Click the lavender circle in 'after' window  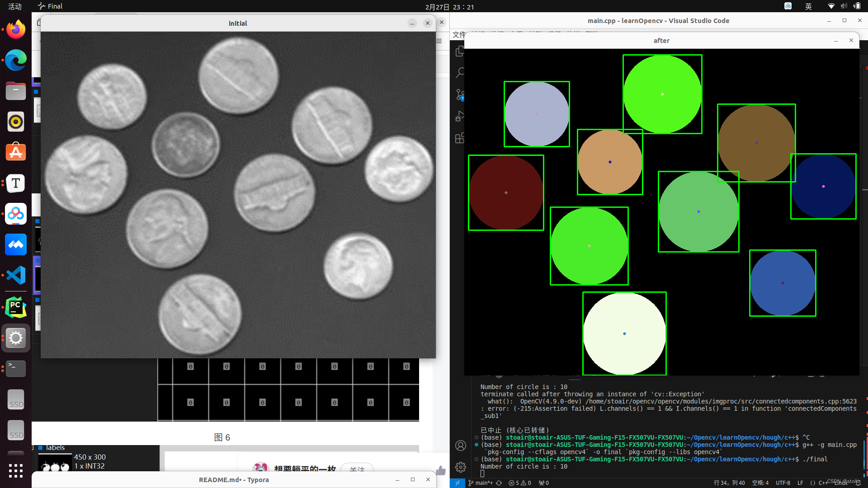[x=537, y=114]
